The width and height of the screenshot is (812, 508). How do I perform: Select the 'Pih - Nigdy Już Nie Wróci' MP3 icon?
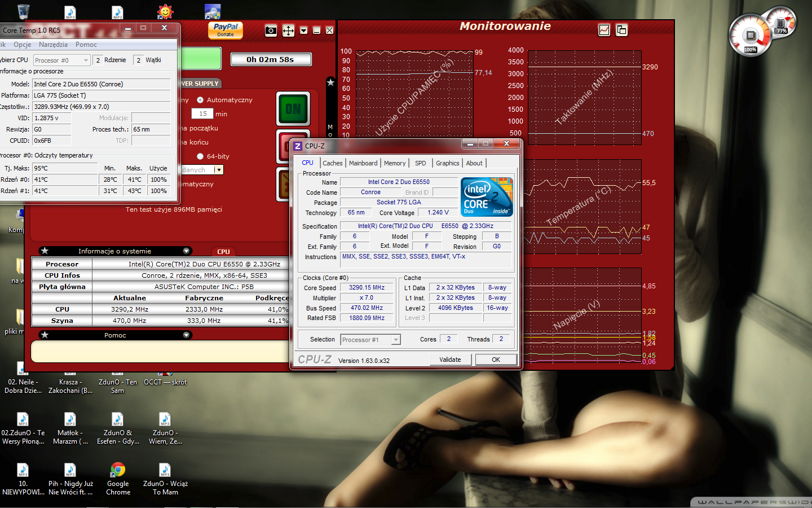(70, 479)
